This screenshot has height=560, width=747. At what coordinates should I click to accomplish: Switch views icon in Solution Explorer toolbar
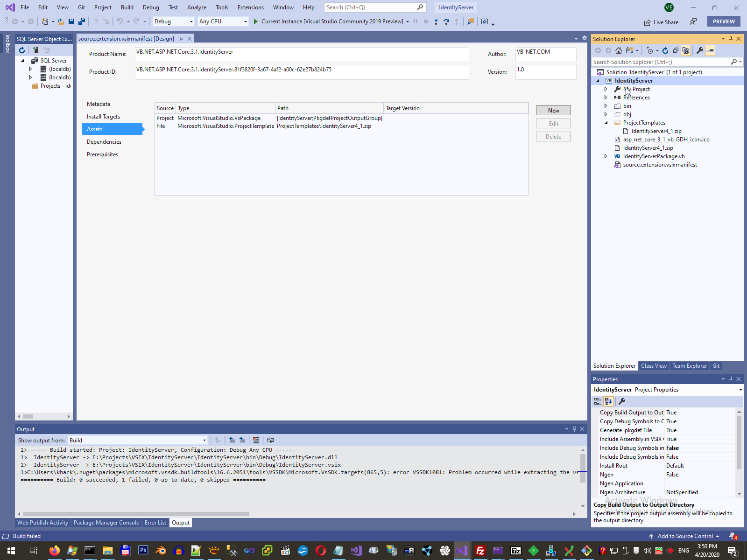tap(629, 50)
